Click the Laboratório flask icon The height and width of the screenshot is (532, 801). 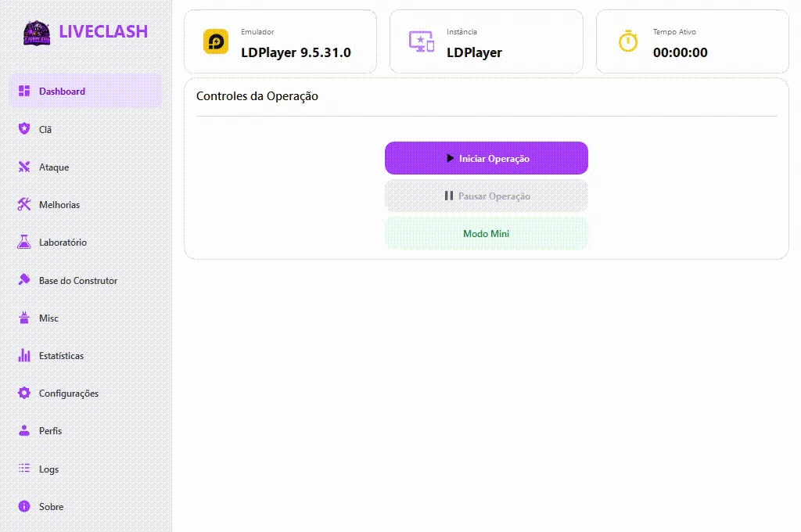(24, 242)
